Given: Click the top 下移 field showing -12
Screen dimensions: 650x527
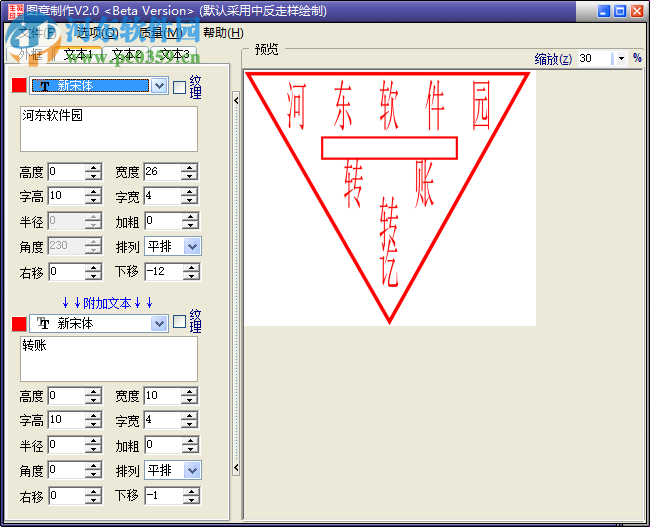Looking at the screenshot, I should [x=164, y=272].
